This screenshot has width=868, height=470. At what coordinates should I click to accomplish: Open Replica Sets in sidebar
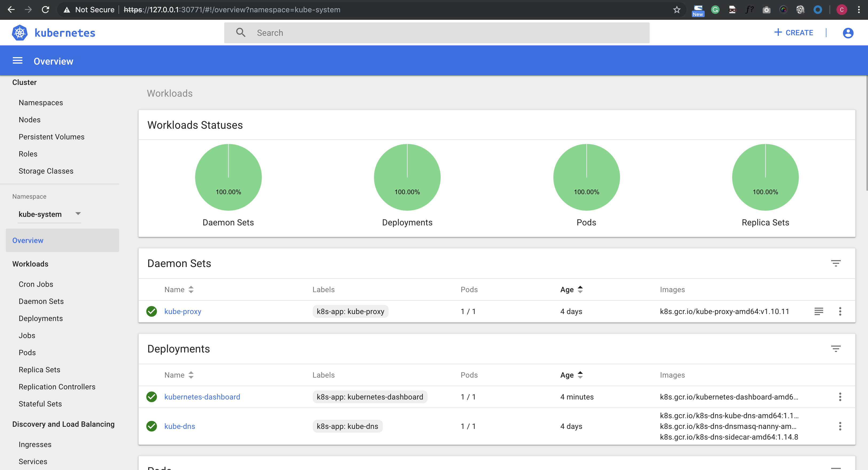40,370
